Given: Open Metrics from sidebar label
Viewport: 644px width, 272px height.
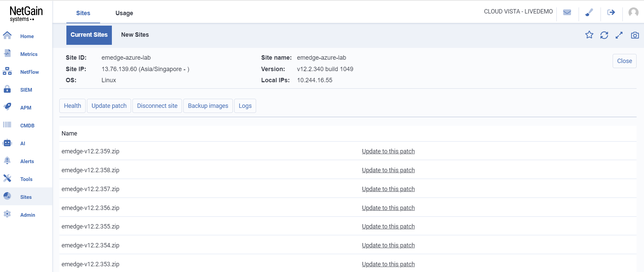Looking at the screenshot, I should click(29, 54).
